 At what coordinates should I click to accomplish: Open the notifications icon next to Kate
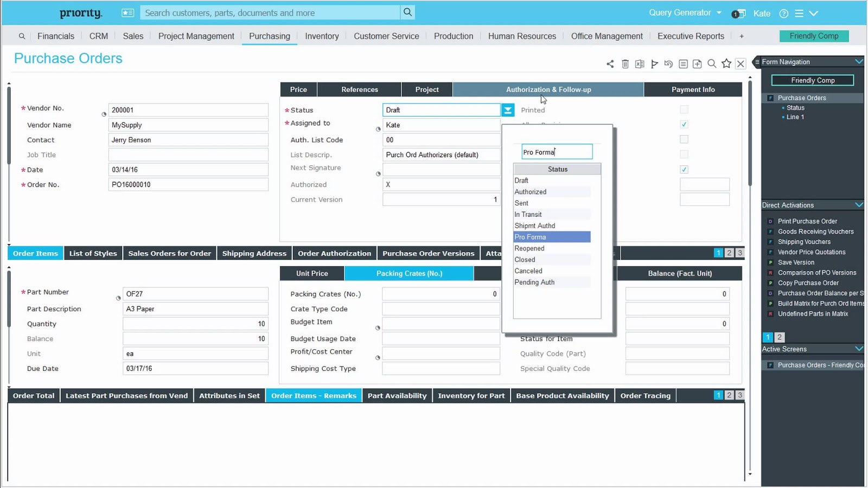click(x=738, y=14)
